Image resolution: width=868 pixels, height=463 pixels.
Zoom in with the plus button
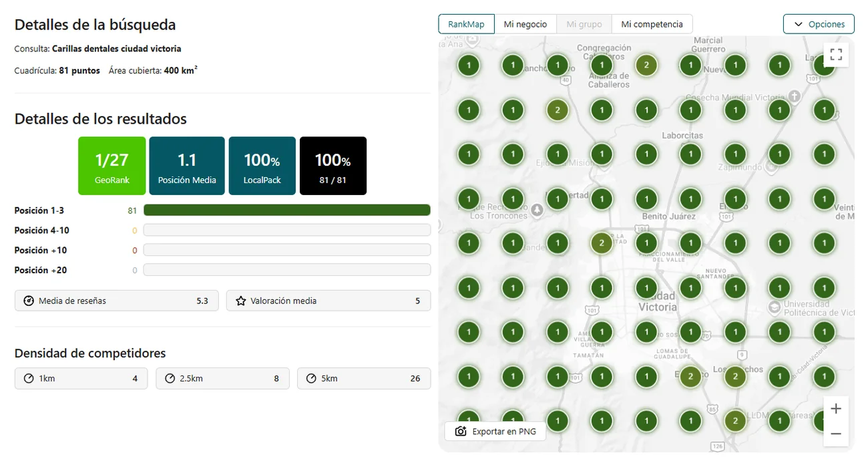(836, 409)
